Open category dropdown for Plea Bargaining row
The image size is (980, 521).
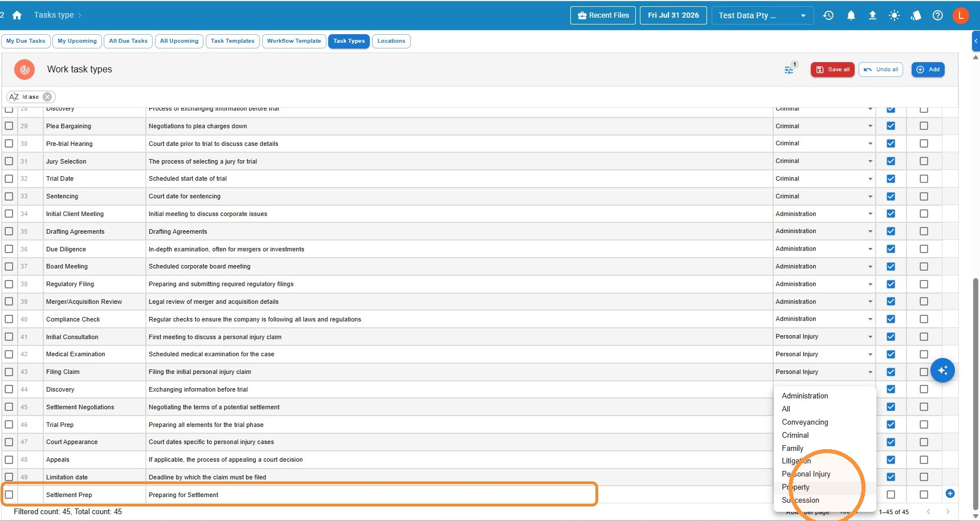pos(824,126)
